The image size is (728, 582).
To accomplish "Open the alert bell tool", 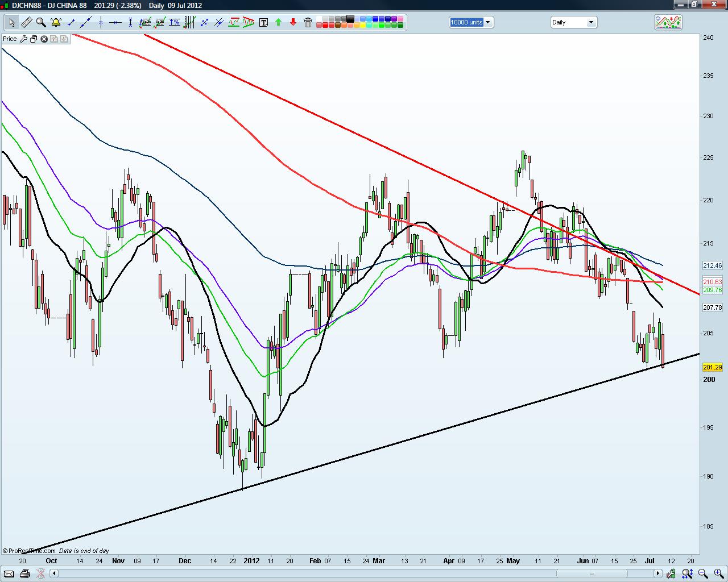I will point(56,22).
